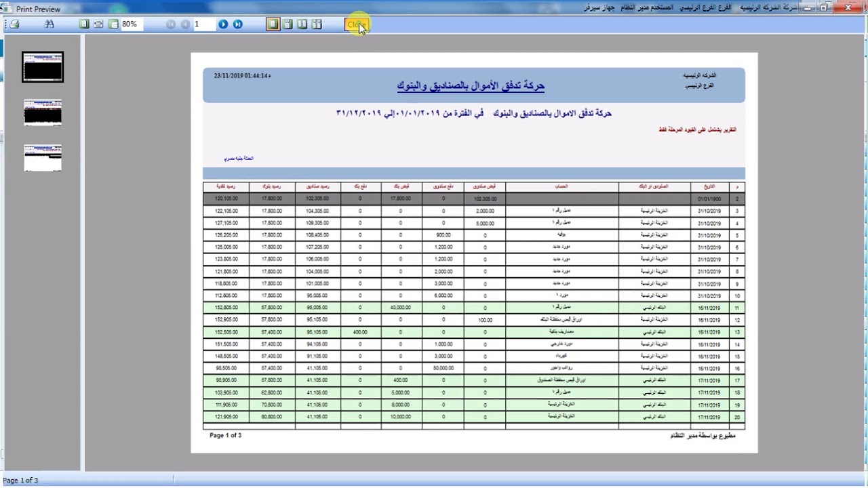Click the payment cell 50,000.00
The width and height of the screenshot is (868, 488).
tap(443, 368)
